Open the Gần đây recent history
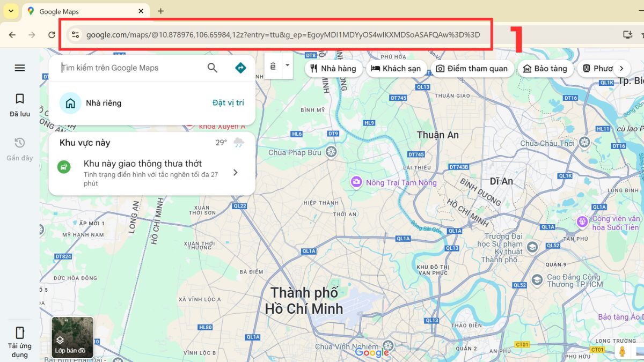Image resolution: width=644 pixels, height=362 pixels. click(20, 149)
